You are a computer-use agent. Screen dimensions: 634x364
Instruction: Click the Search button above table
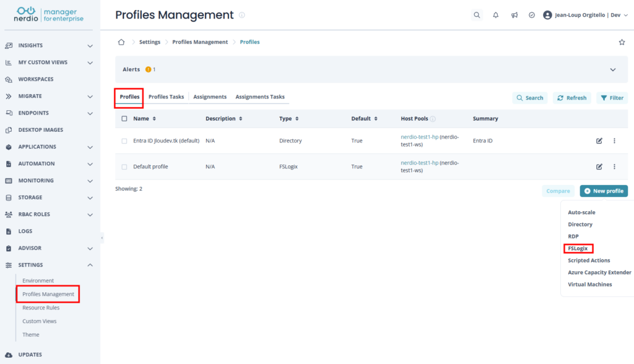pyautogui.click(x=530, y=98)
